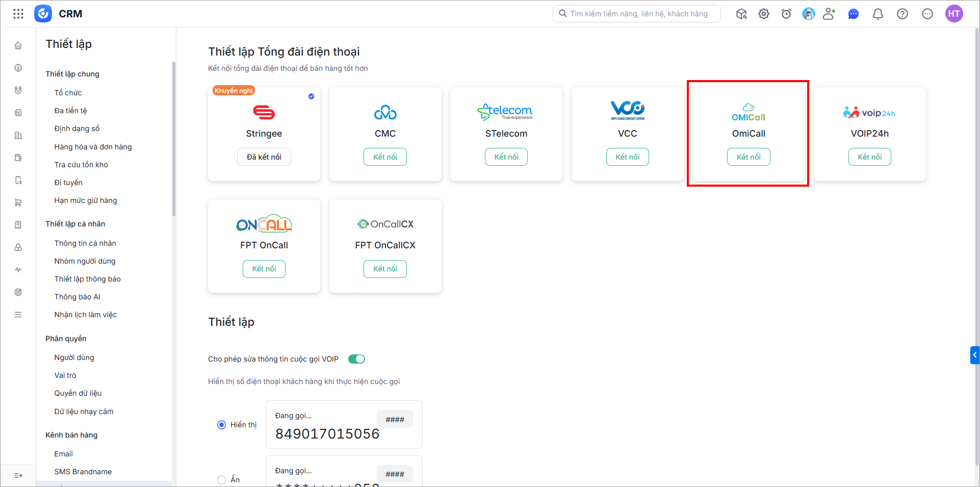
Task: Open Thông báo AI settings
Action: coord(78,297)
